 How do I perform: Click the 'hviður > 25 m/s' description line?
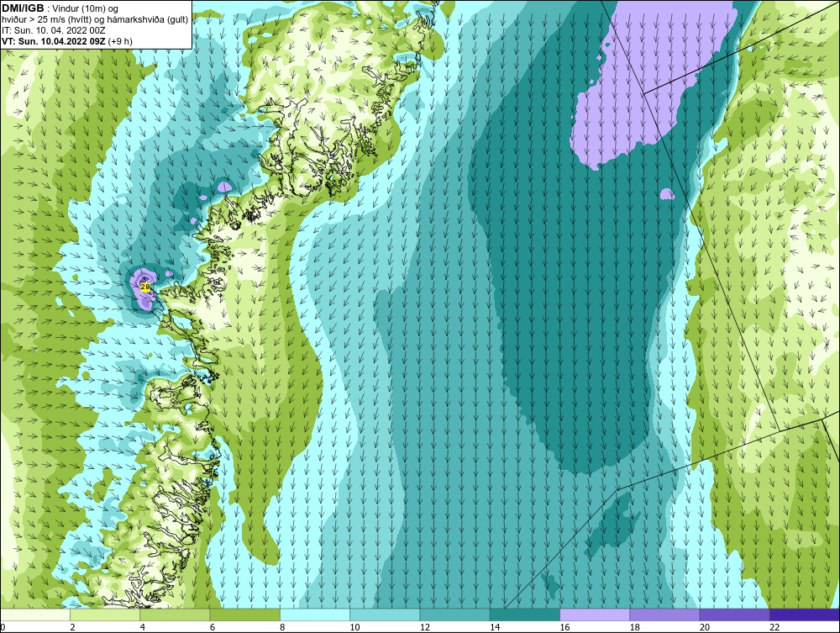[x=95, y=19]
